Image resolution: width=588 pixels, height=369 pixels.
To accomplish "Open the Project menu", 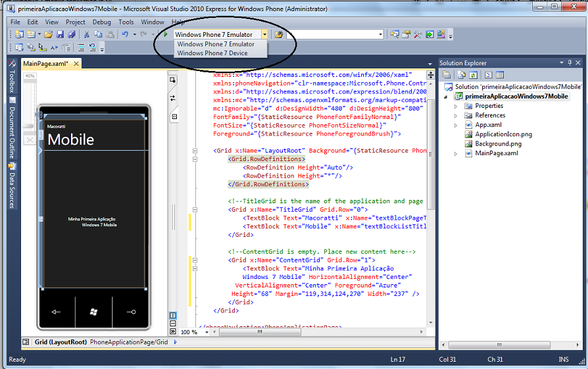I will point(76,22).
